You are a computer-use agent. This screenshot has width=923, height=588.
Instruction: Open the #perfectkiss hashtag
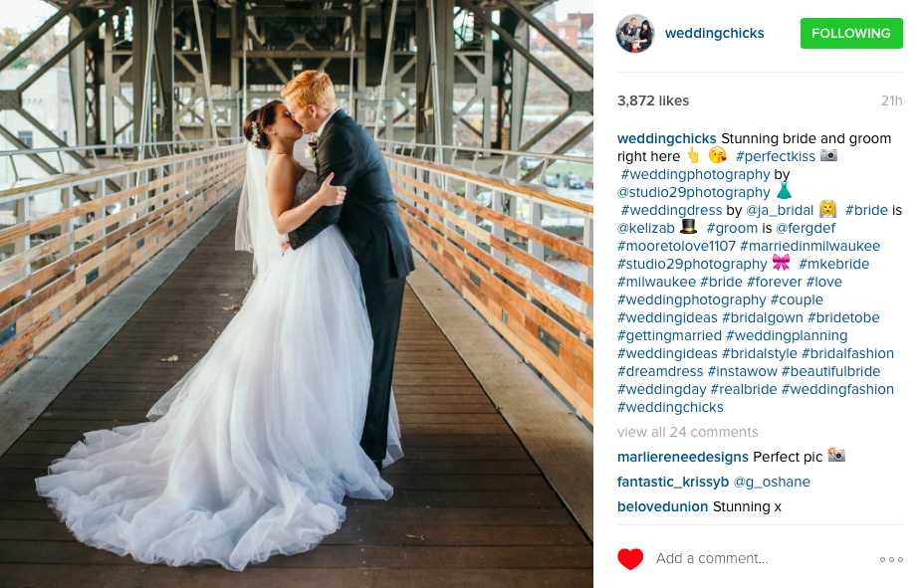click(776, 156)
